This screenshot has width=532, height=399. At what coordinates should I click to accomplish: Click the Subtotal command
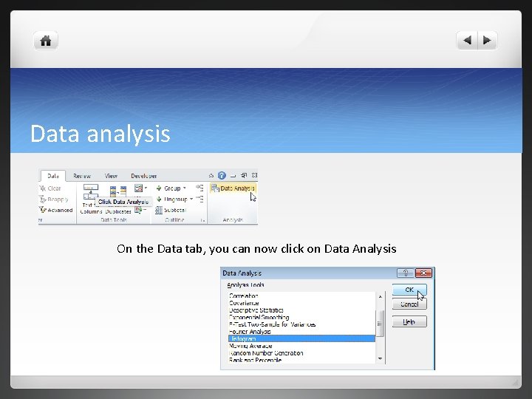click(171, 210)
